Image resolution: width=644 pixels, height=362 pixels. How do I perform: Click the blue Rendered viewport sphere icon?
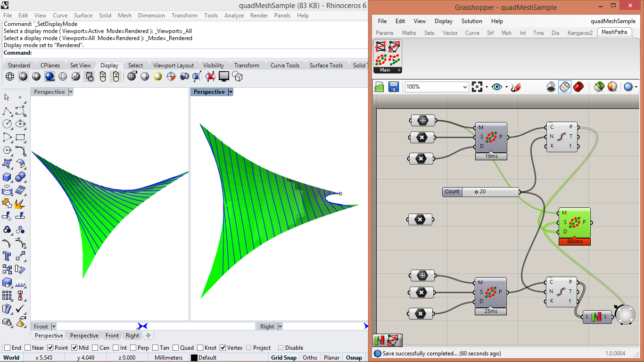pyautogui.click(x=50, y=76)
